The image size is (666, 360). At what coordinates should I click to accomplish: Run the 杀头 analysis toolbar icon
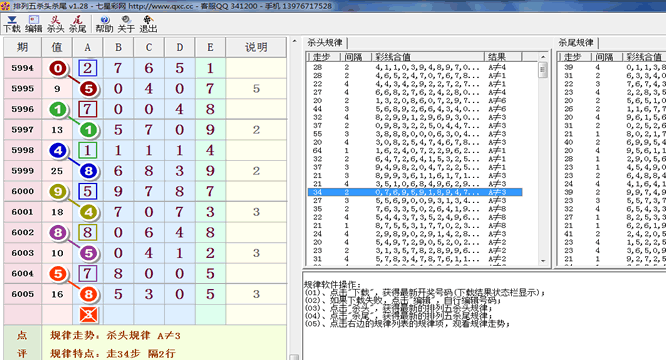[x=55, y=24]
